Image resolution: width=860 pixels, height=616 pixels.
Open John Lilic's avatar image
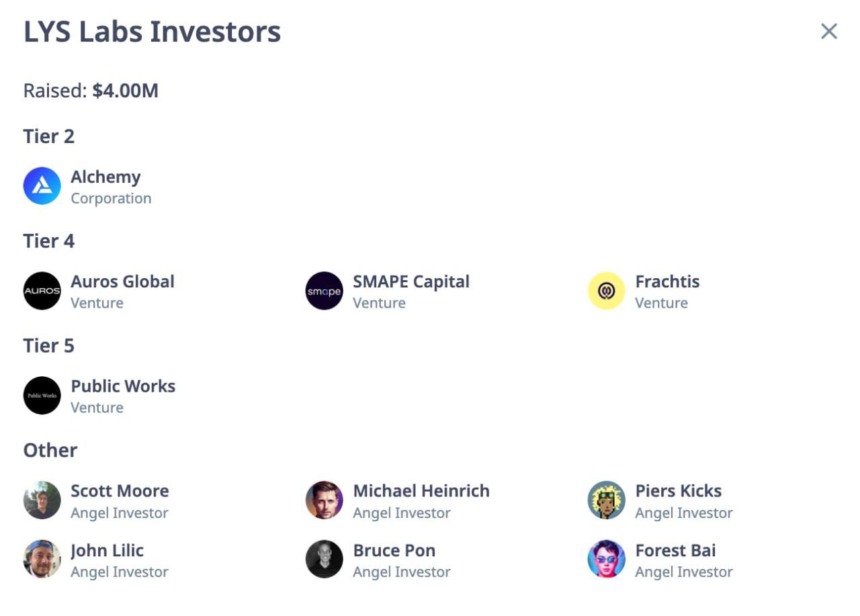(x=42, y=560)
